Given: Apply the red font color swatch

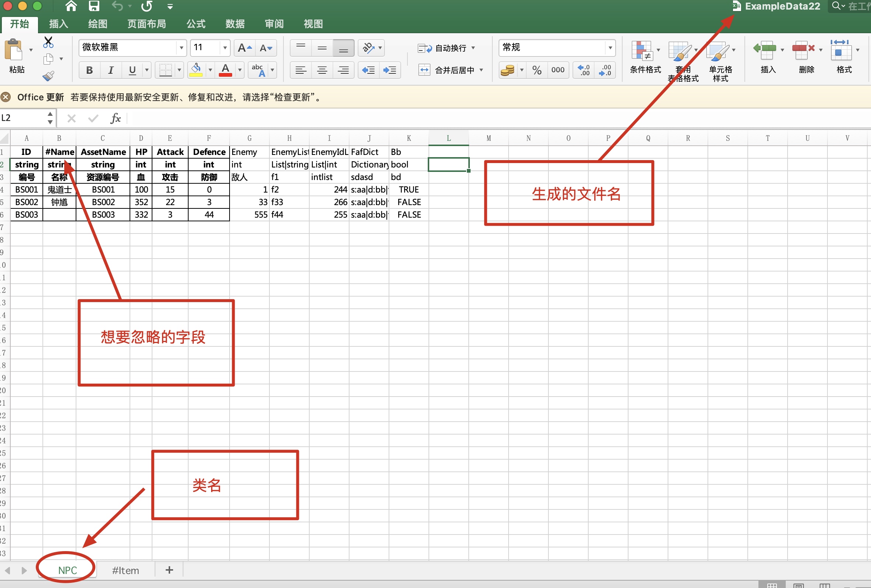Looking at the screenshot, I should pyautogui.click(x=225, y=70).
